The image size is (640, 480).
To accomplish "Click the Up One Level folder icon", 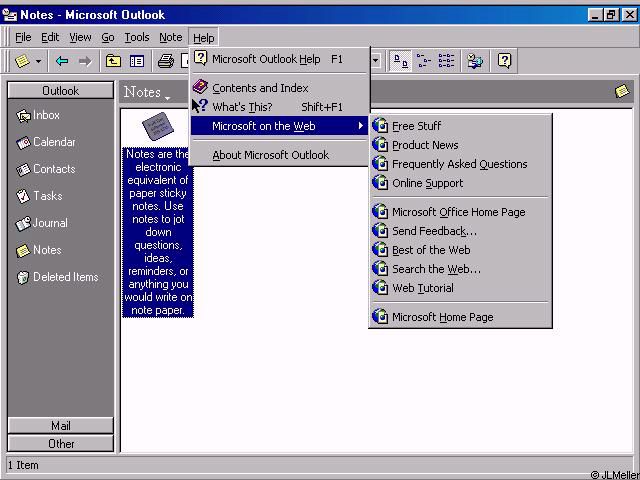I will click(114, 61).
